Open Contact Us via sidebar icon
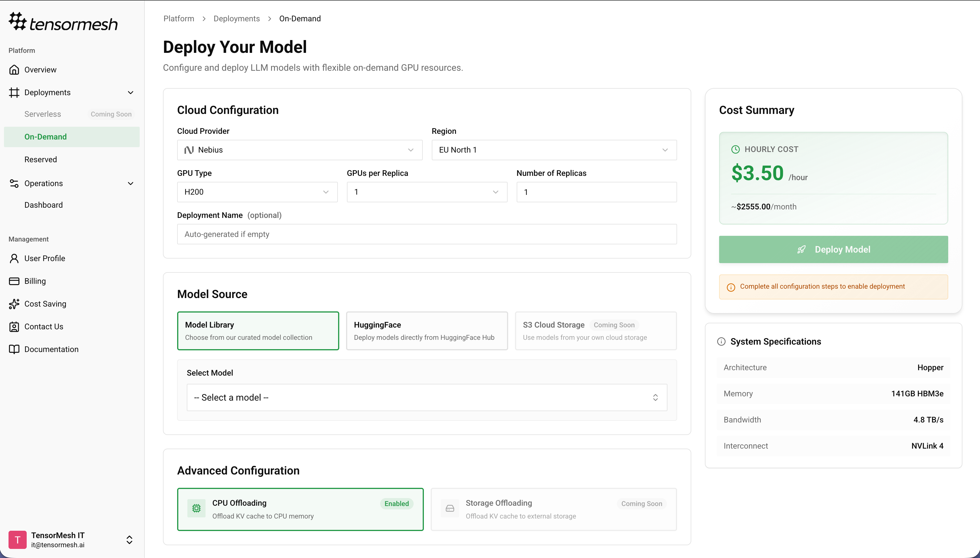Viewport: 980px width, 558px height. (14, 326)
